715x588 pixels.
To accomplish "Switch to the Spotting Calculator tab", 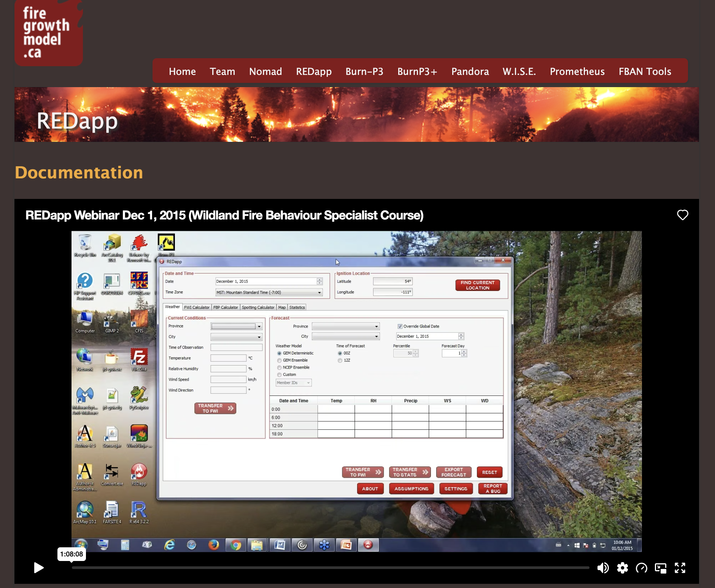I will tap(258, 307).
